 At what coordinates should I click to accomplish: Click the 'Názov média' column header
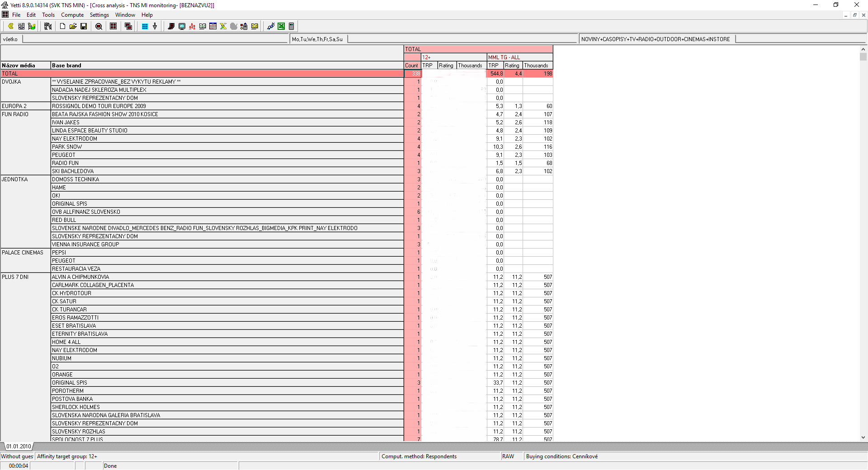25,66
